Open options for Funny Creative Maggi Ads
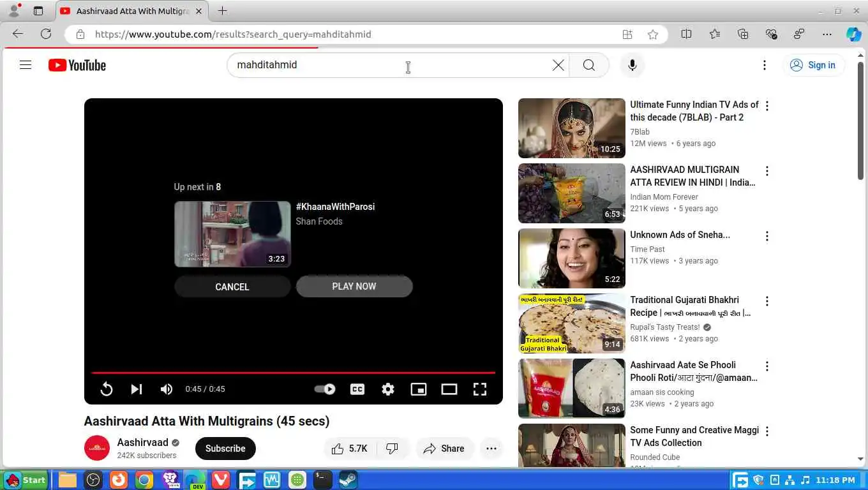868x490 pixels. tap(767, 431)
